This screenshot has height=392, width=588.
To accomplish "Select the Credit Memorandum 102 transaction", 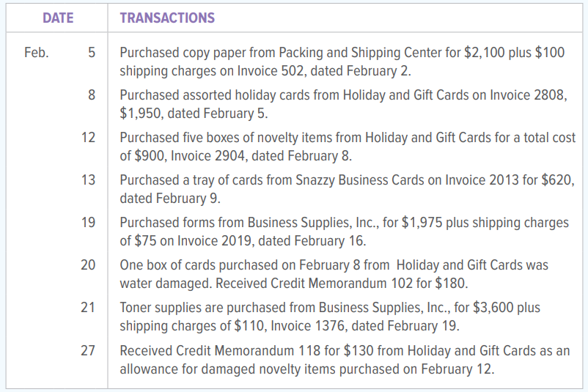I will click(x=334, y=274).
